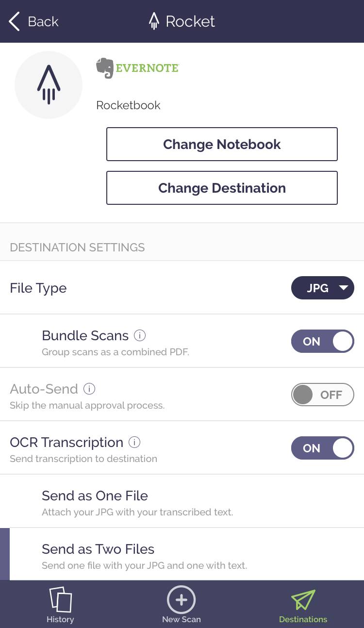Tap the round Rocket destination symbol
The height and width of the screenshot is (628, 364).
(49, 85)
